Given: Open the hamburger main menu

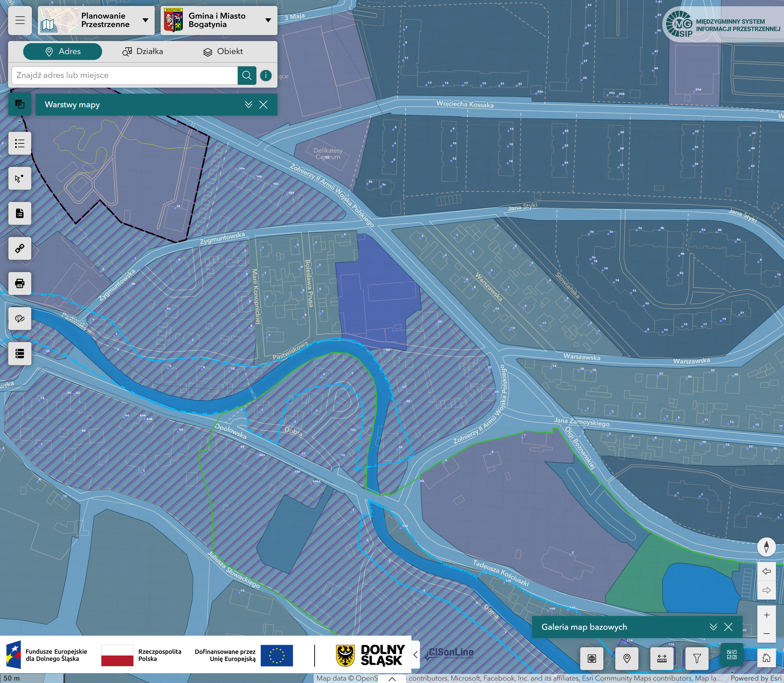Looking at the screenshot, I should [20, 20].
